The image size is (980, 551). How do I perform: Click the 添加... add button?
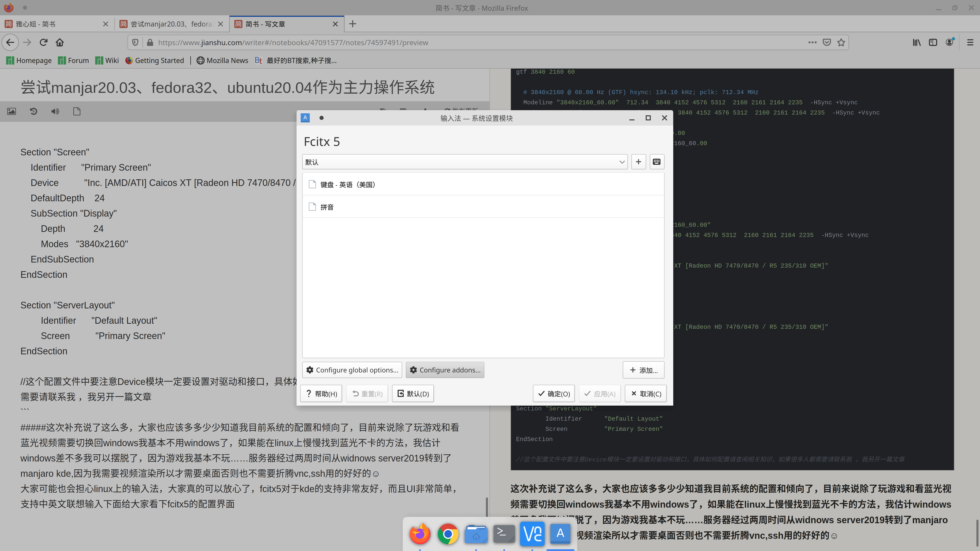pos(643,370)
